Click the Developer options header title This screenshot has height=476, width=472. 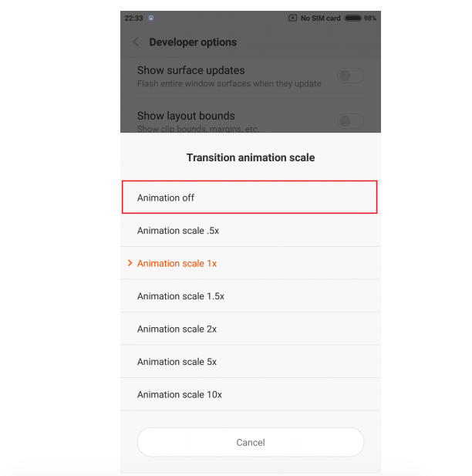(x=193, y=42)
